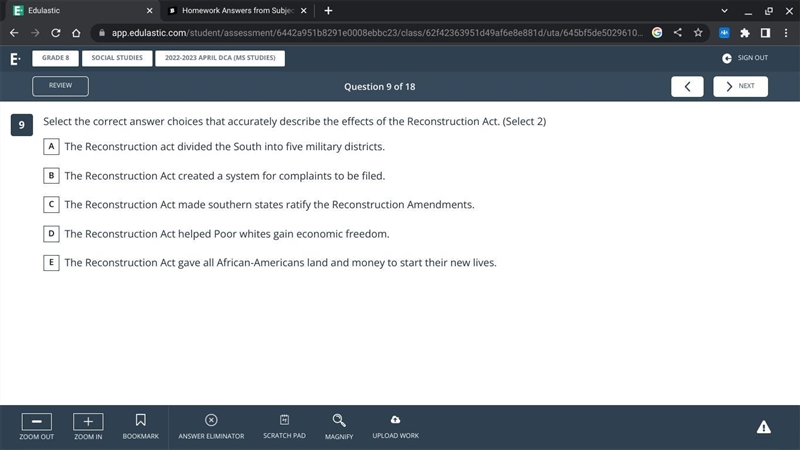800x450 pixels.
Task: Click the 'Question 9 of 18' heading
Action: pyautogui.click(x=380, y=87)
